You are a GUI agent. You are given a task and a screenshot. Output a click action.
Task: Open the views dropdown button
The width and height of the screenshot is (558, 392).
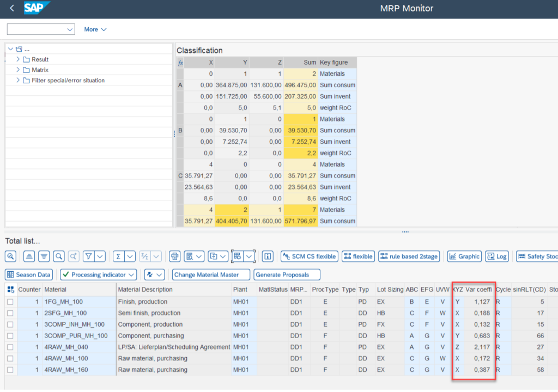coord(195,256)
